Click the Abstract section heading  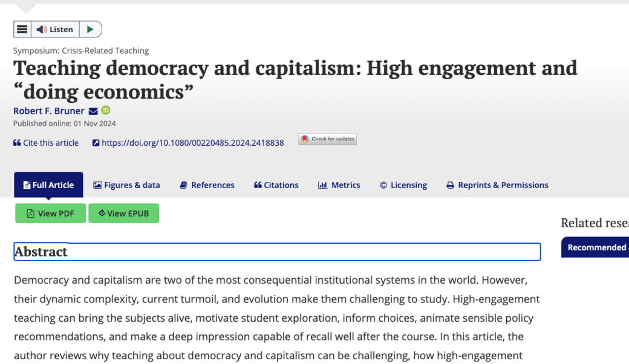(41, 252)
